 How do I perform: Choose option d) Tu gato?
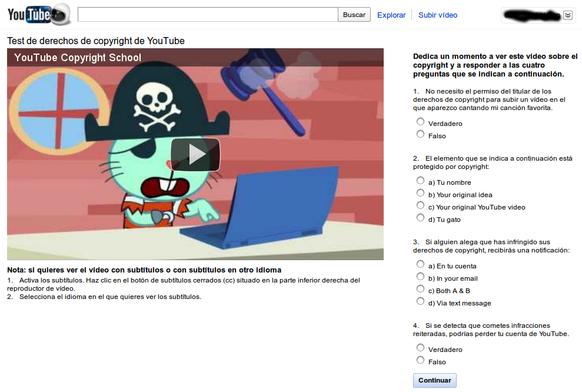(x=420, y=218)
